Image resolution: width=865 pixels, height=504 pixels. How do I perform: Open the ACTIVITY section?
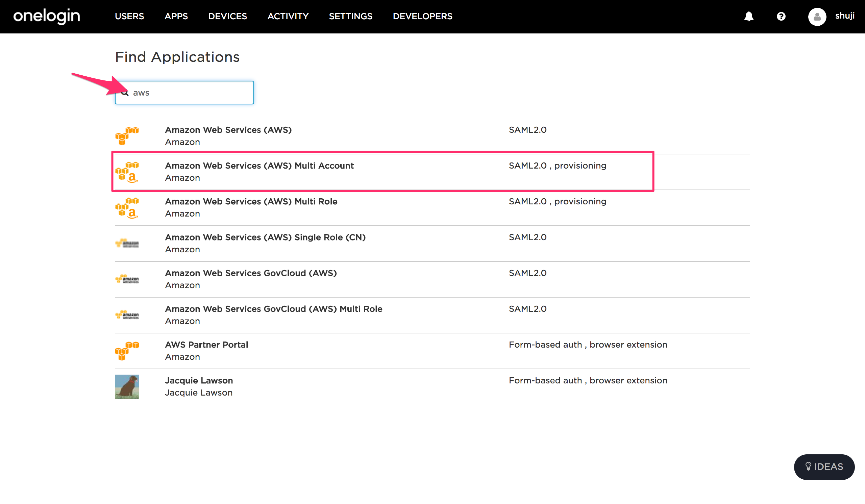coord(288,16)
